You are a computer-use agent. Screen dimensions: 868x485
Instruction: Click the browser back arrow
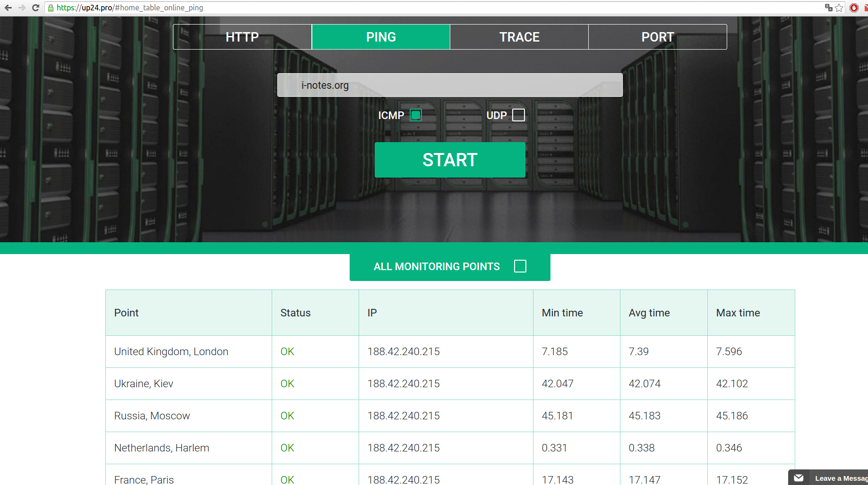tap(8, 8)
